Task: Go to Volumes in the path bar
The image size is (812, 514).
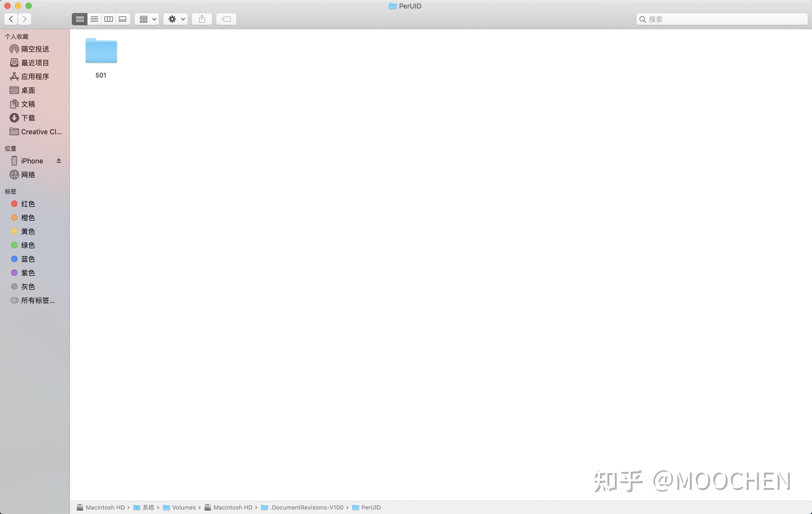Action: coord(183,507)
